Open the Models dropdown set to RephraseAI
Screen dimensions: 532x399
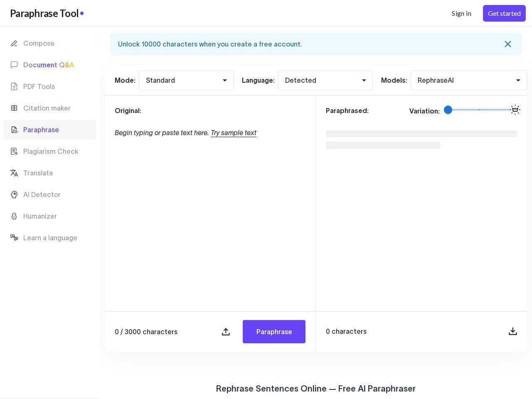[x=469, y=80]
